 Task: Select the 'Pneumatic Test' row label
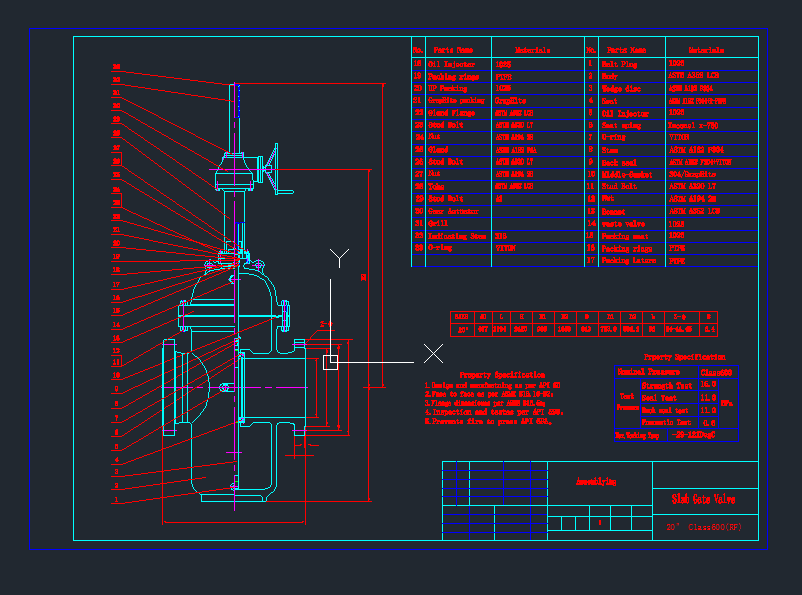[x=666, y=423]
